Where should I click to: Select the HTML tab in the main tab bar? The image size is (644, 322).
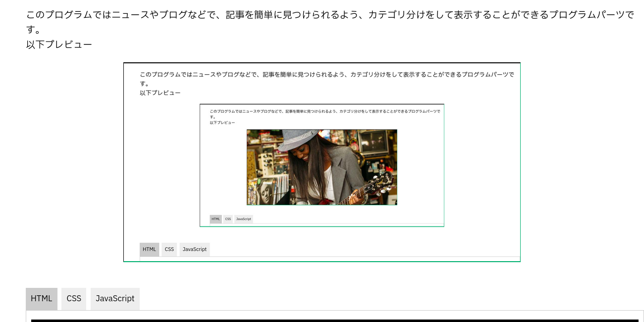click(x=42, y=299)
